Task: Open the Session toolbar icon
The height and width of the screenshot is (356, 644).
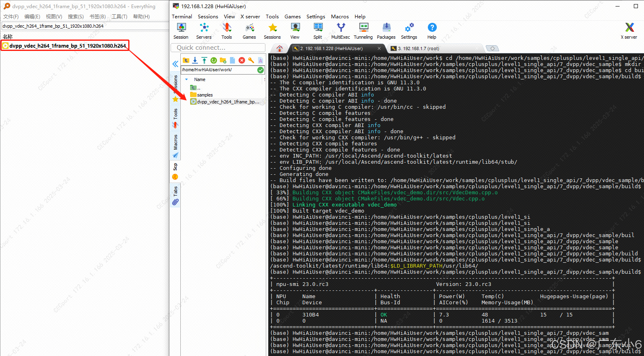Action: click(x=181, y=31)
